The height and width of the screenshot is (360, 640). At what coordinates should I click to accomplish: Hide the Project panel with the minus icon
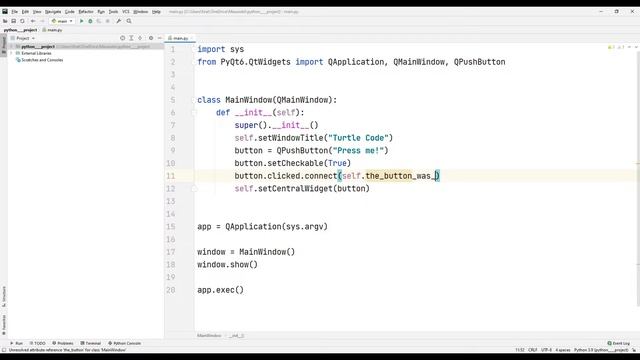(x=160, y=38)
